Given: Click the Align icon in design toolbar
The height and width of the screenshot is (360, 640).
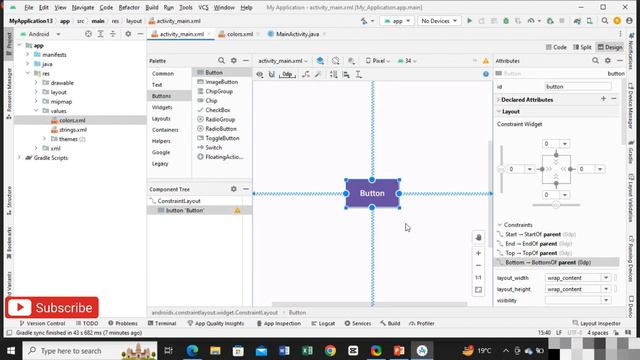Looking at the screenshot, I should coord(346,74).
